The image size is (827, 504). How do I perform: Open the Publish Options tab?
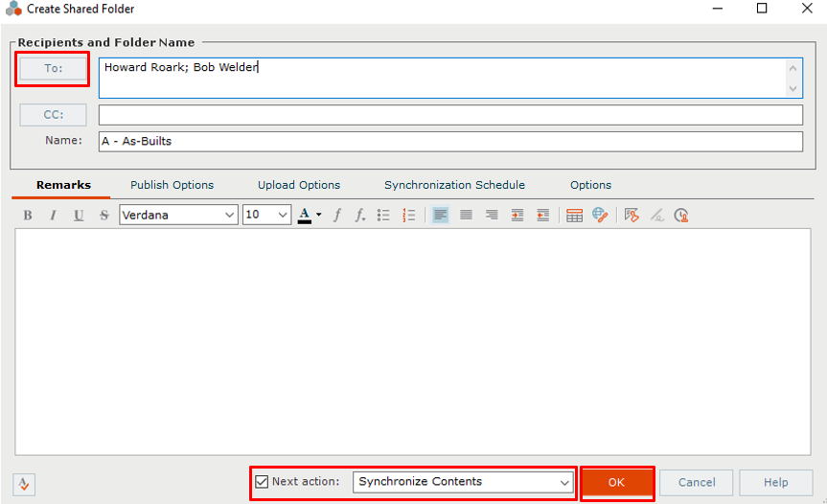(x=172, y=185)
